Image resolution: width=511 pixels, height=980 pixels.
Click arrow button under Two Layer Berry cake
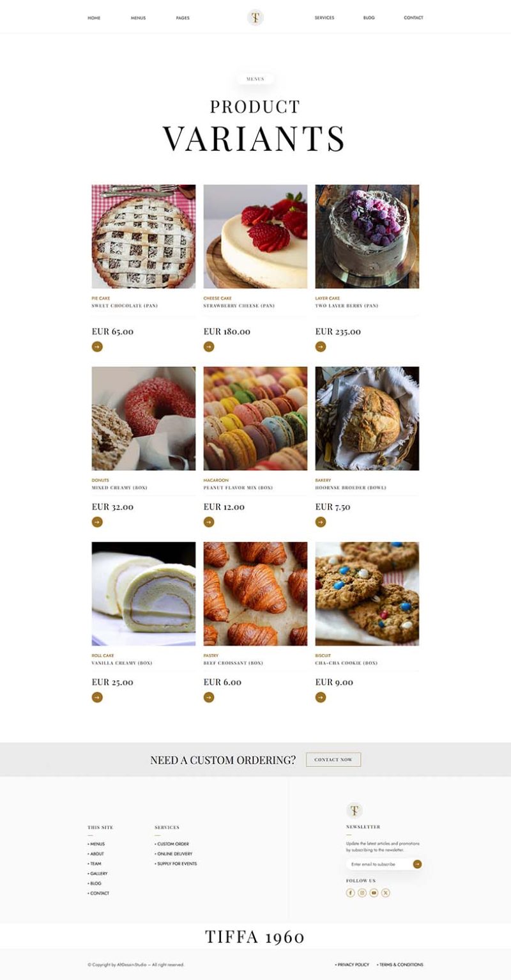click(x=321, y=346)
